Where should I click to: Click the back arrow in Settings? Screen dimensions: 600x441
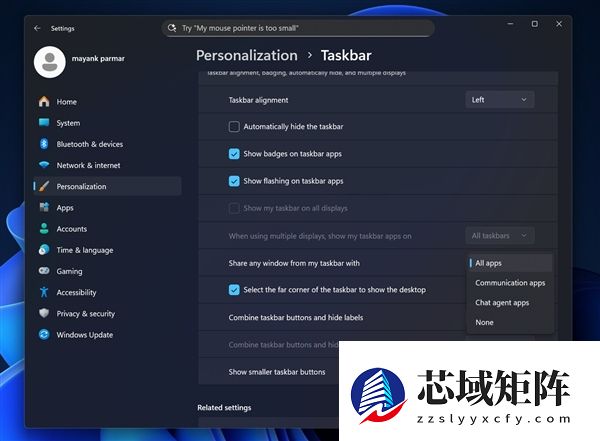coord(37,28)
